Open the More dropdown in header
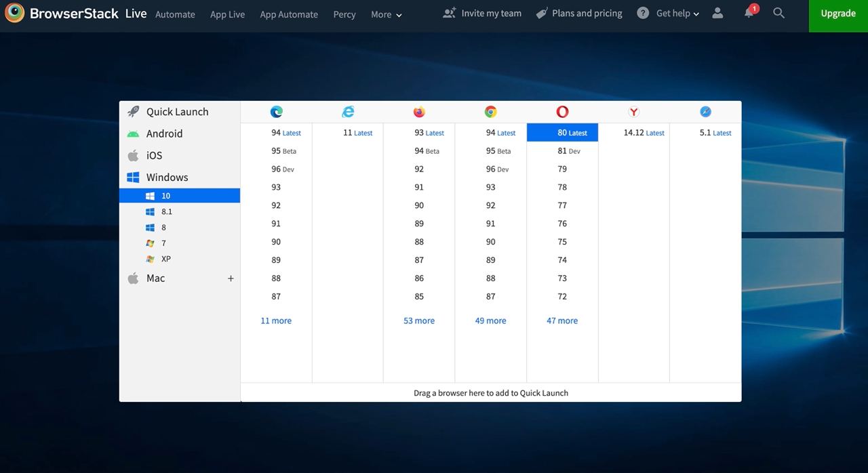The width and height of the screenshot is (868, 473). click(x=387, y=14)
